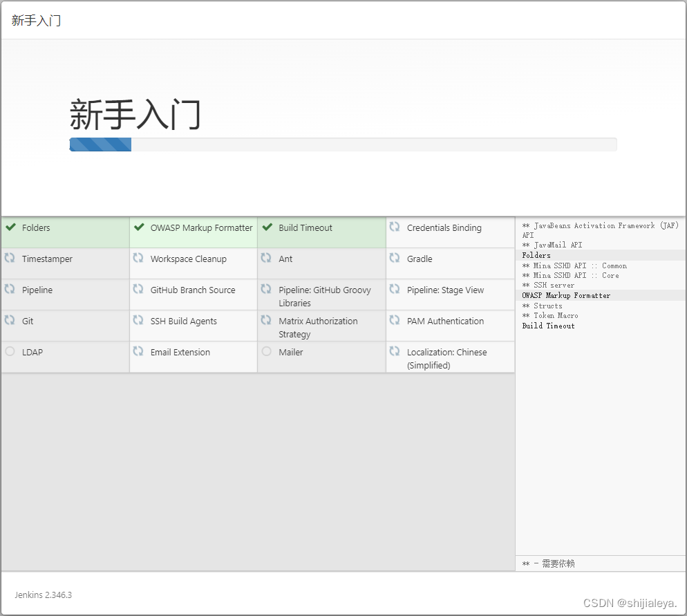Select the Timestamper plugin label
This screenshot has height=616, width=687.
[x=47, y=259]
